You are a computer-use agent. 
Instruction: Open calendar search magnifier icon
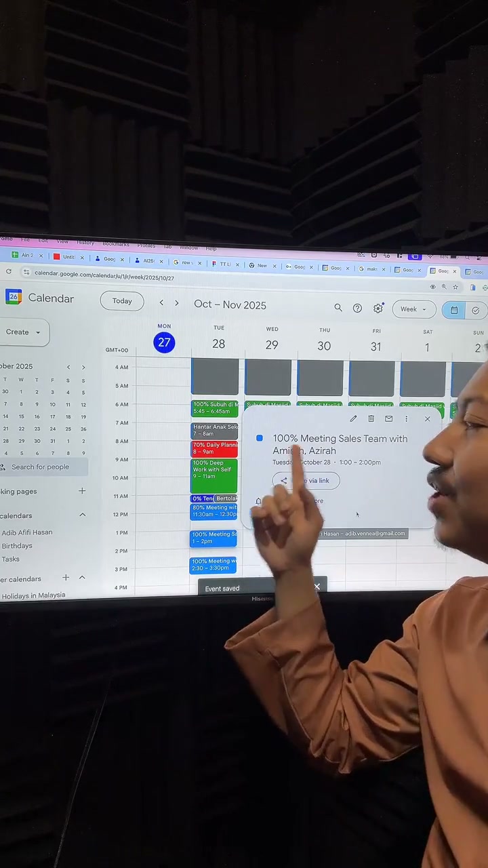(338, 308)
